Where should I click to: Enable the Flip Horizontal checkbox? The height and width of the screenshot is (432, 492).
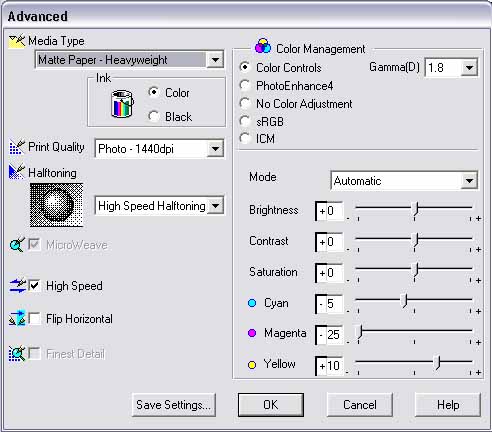click(x=35, y=318)
